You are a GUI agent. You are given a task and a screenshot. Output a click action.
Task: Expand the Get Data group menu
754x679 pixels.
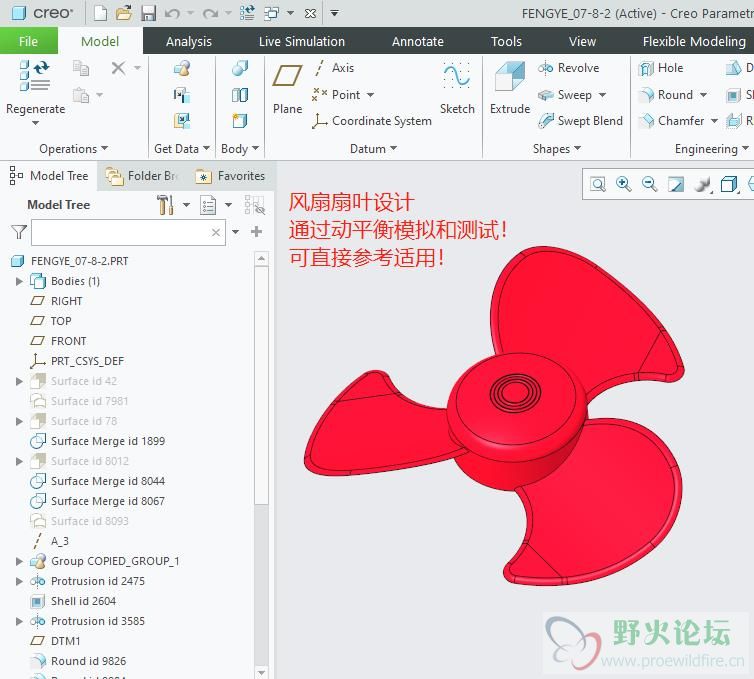[182, 149]
